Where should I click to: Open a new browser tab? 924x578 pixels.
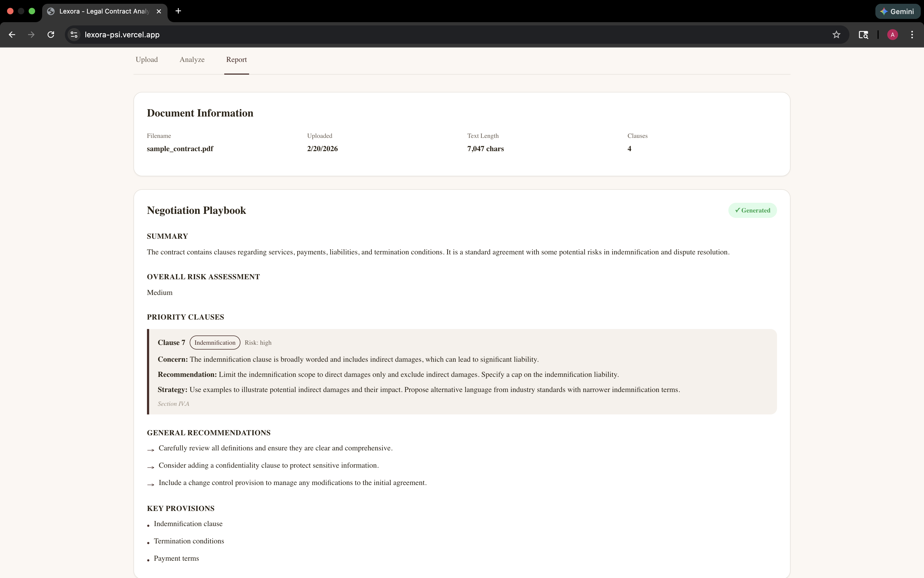click(178, 11)
